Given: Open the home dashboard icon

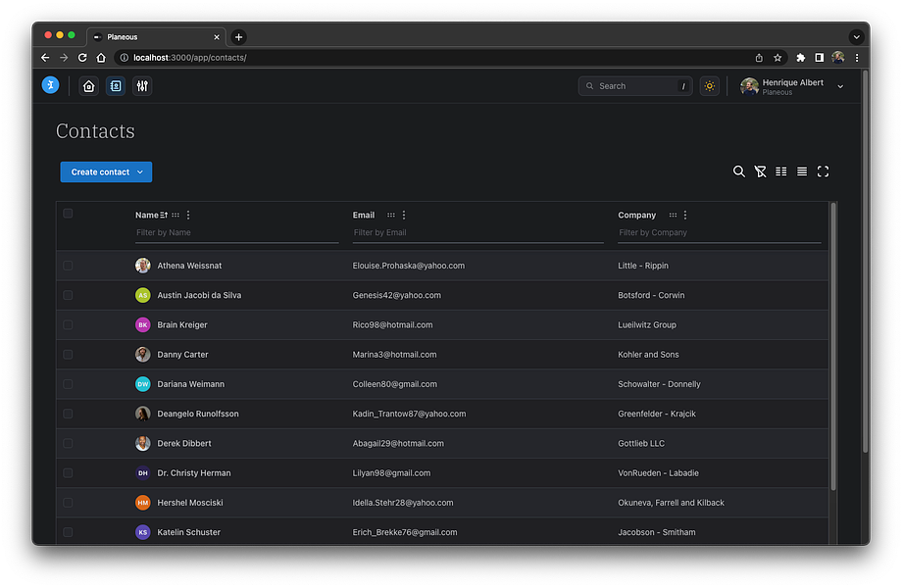Looking at the screenshot, I should [x=88, y=86].
